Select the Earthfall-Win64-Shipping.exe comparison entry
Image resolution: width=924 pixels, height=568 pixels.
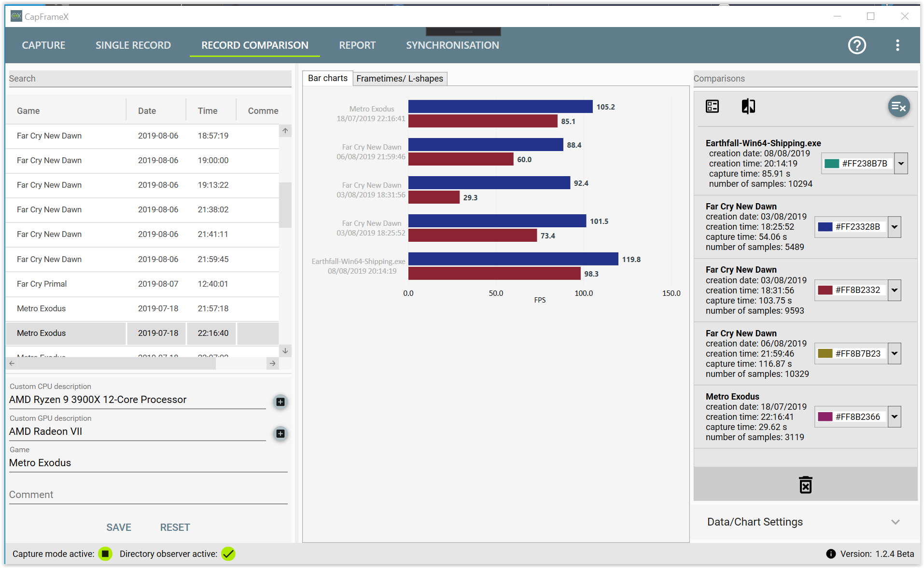(x=805, y=164)
